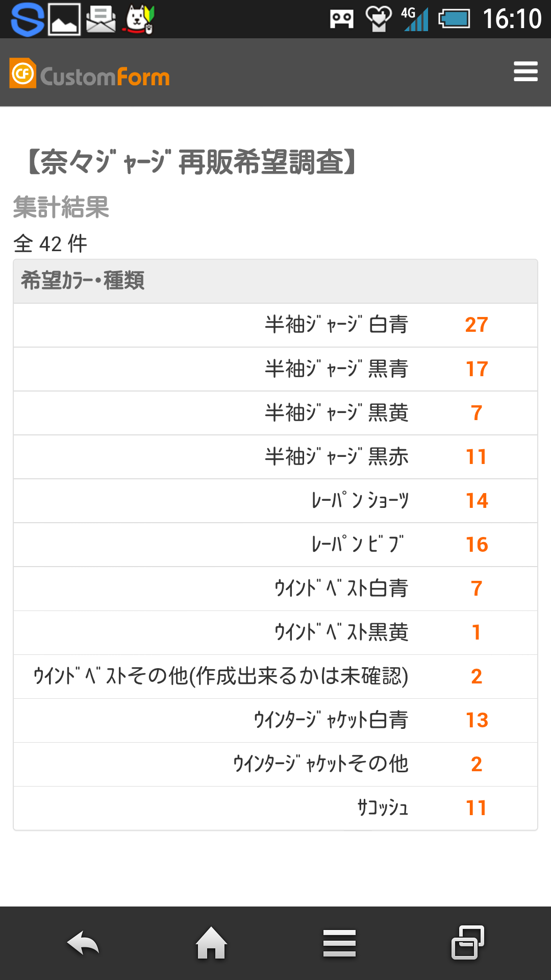Tap the clock showing 16:10

512,19
